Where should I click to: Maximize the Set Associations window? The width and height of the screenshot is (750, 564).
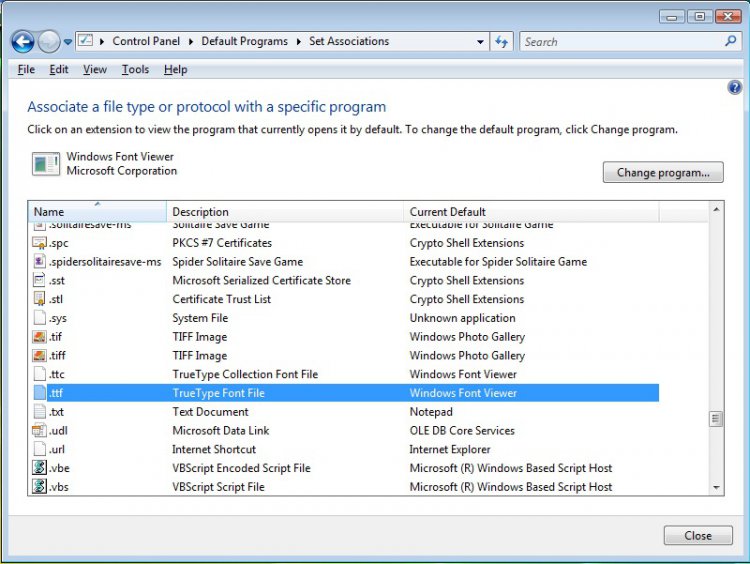(700, 17)
